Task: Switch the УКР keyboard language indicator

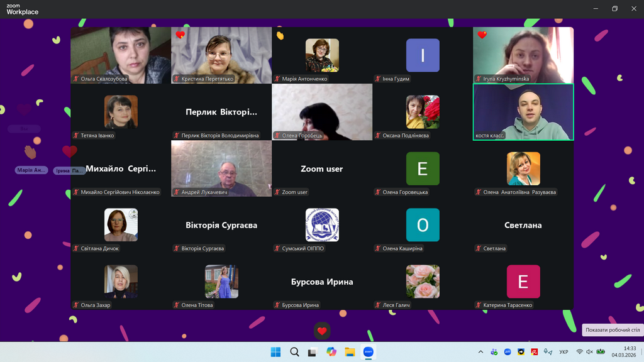Action: point(563,352)
